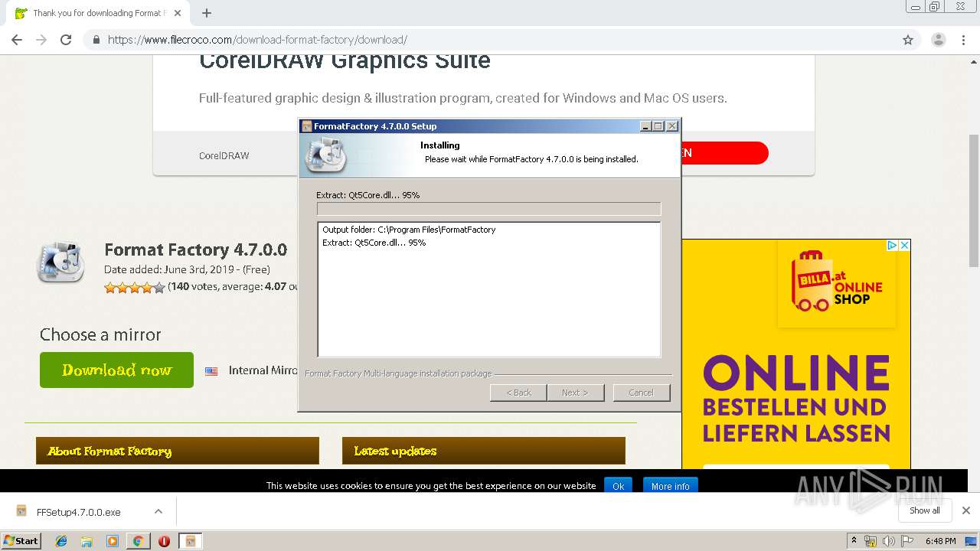Screen dimensions: 980x551
Task: Open the Windows Start menu
Action: pos(21,540)
